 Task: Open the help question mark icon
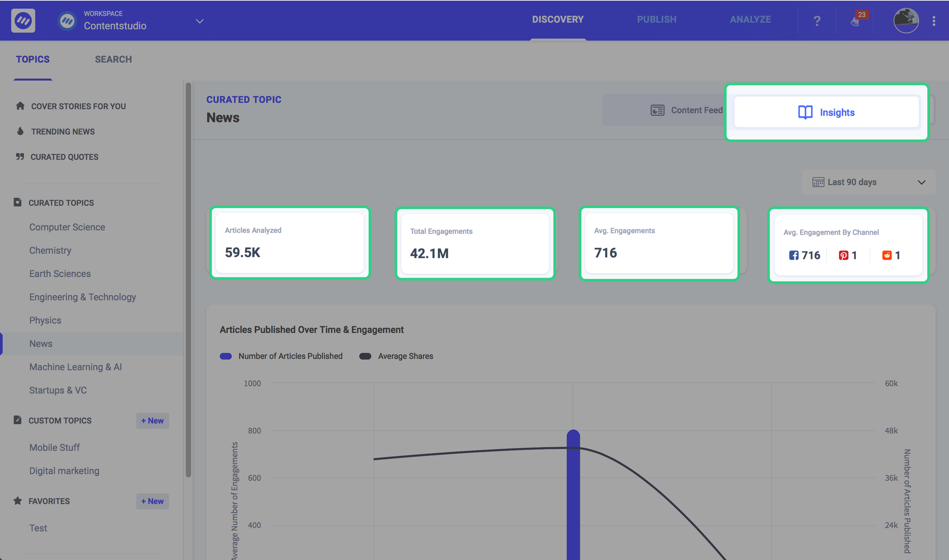click(817, 21)
